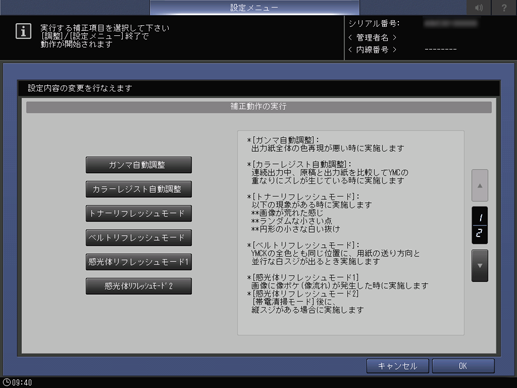Click the 感光体リフレッシュモード1 description heading
The image size is (517, 388).
coord(303,278)
